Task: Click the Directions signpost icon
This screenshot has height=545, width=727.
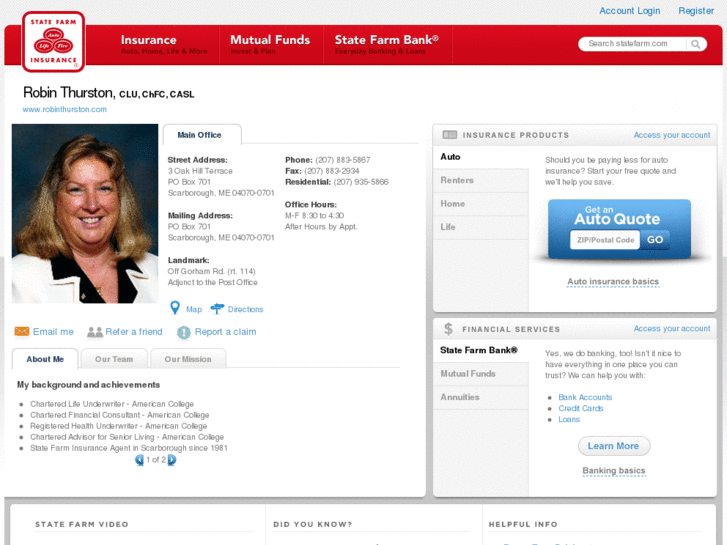Action: pyautogui.click(x=217, y=308)
